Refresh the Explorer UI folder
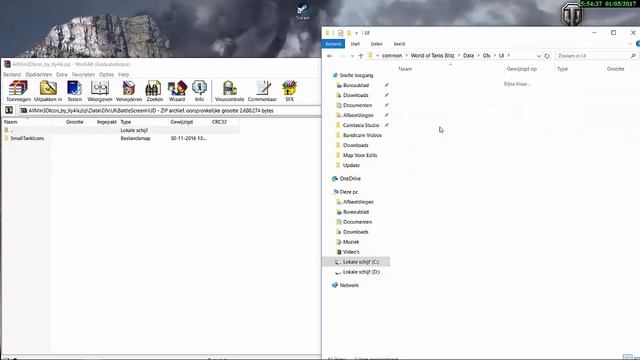 click(547, 56)
